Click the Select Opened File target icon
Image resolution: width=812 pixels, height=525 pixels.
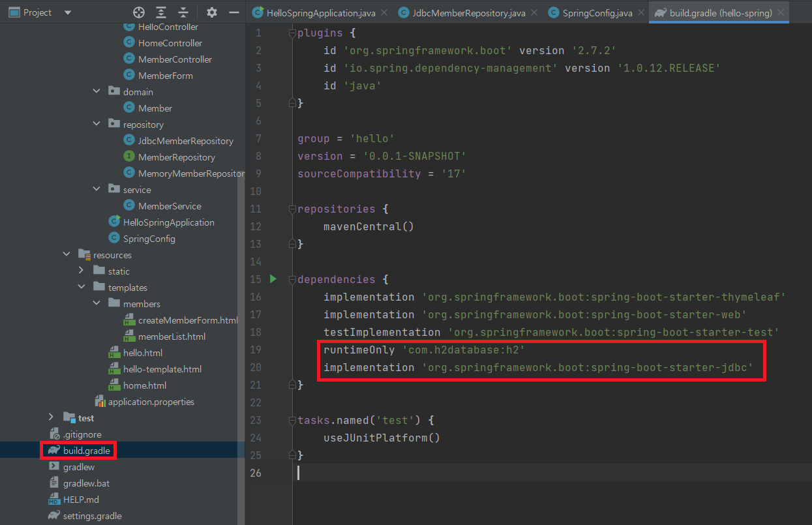pos(138,12)
